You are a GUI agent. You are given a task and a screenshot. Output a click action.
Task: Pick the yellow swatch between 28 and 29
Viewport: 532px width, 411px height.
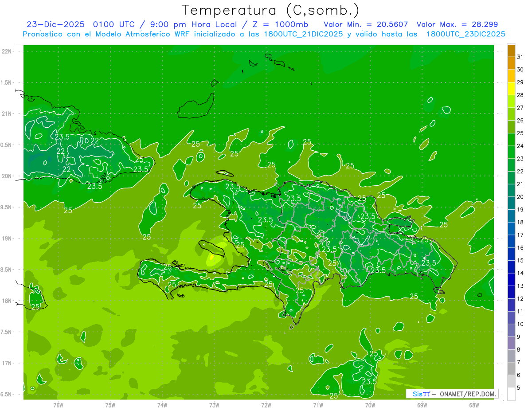pos(511,89)
